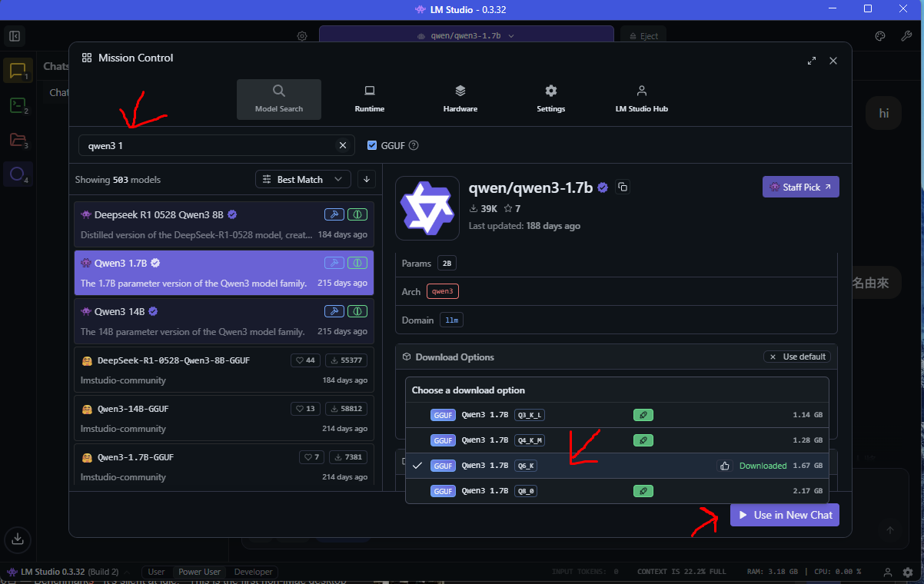
Task: Open the Developer console panel in the sidebar
Action: 17,105
